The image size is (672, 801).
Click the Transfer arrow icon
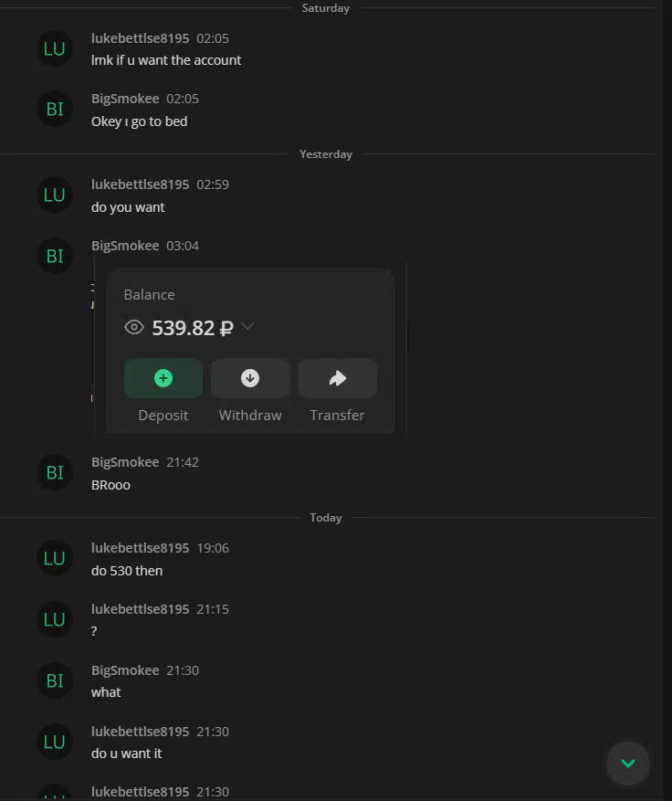337,378
